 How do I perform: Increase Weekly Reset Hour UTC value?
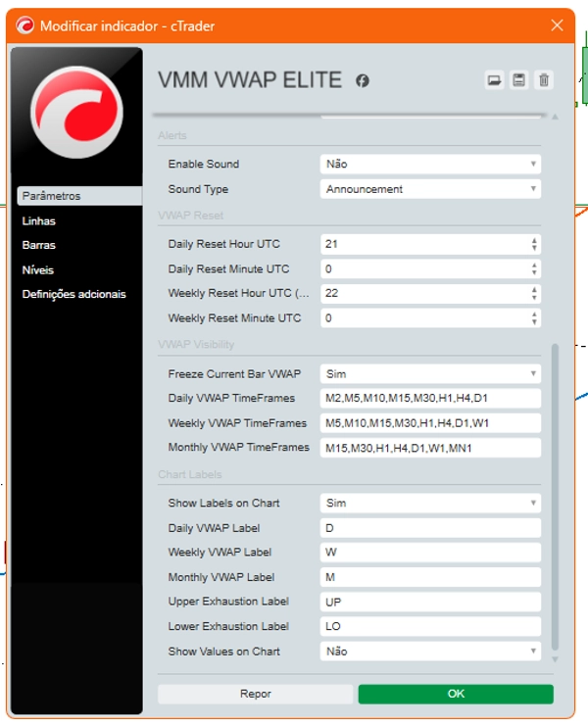tap(534, 290)
